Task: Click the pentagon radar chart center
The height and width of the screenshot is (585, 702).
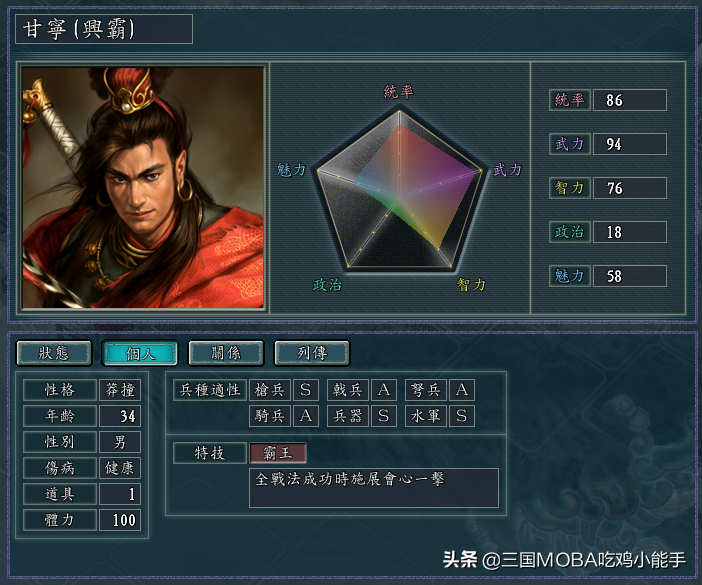Action: (x=399, y=197)
